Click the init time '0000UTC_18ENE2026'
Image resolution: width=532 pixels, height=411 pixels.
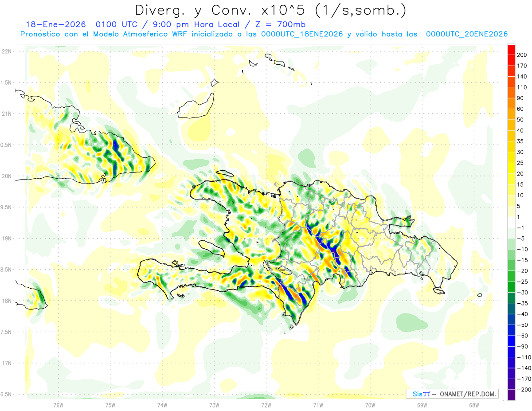pos(301,34)
